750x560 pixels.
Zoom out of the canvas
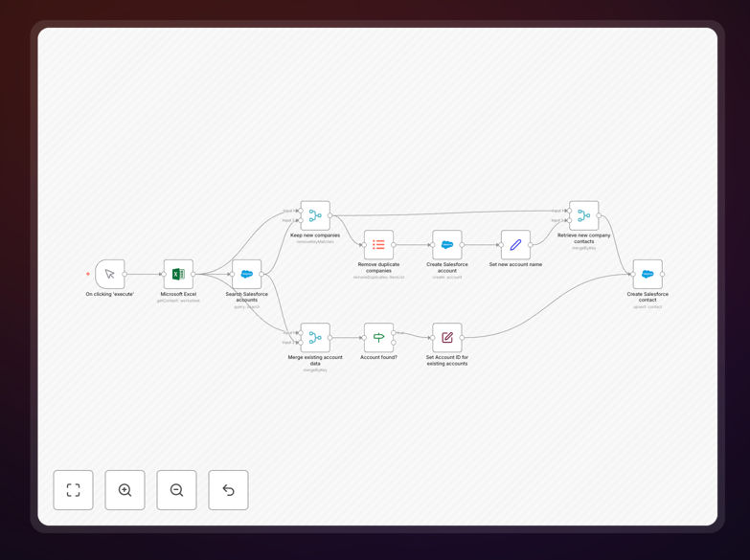(x=176, y=490)
